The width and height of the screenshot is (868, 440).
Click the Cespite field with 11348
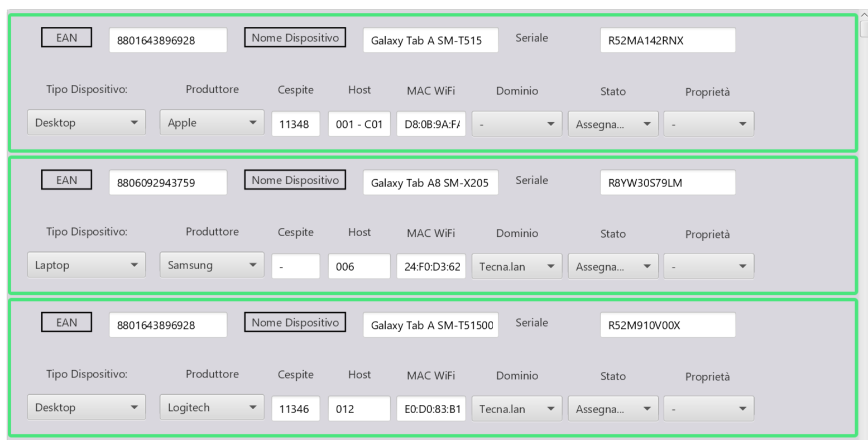[x=296, y=124]
